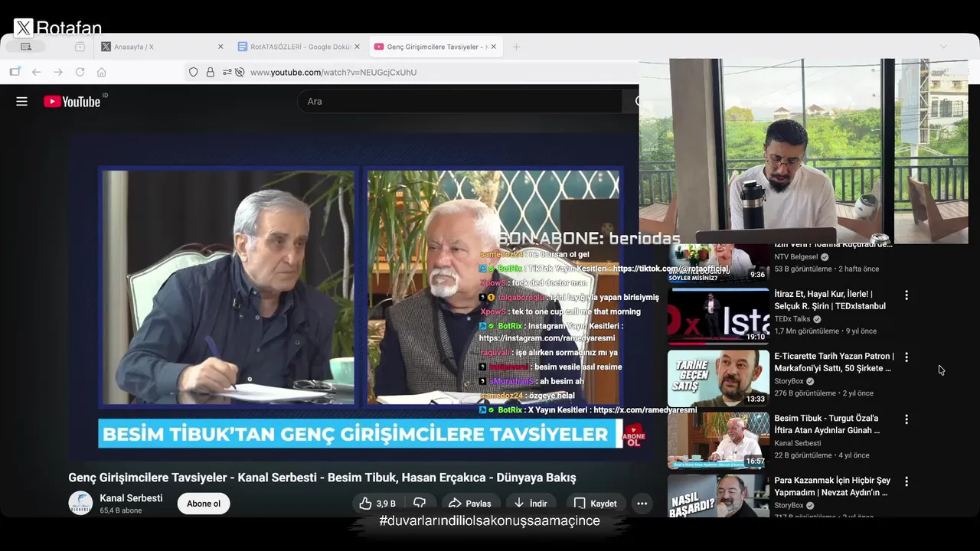This screenshot has width=980, height=551.
Task: Dislike the video
Action: [x=420, y=504]
